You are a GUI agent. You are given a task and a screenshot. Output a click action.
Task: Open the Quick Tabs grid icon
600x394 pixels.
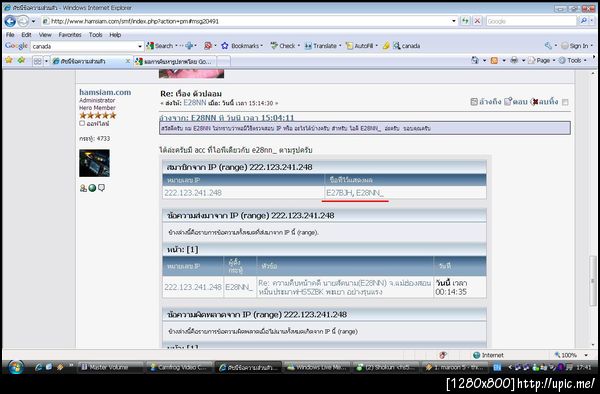pyautogui.click(x=37, y=61)
